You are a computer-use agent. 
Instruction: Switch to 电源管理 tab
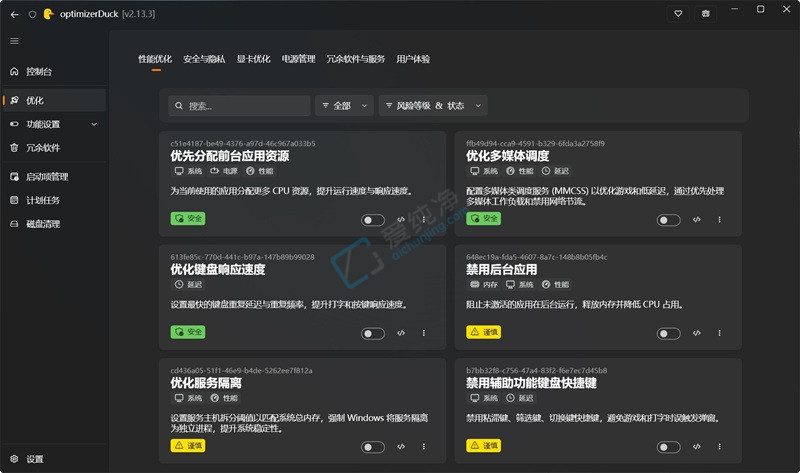[x=298, y=59]
